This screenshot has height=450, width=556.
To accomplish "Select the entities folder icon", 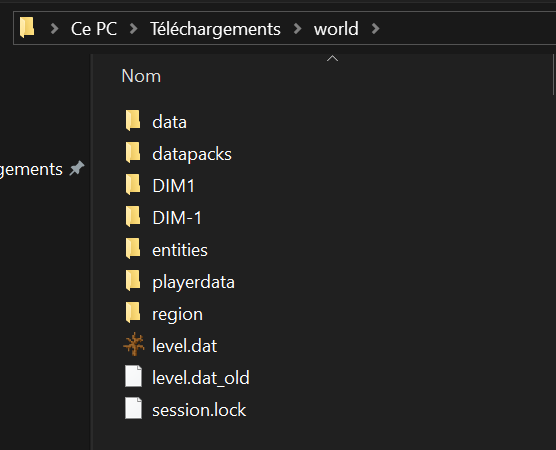I will click(133, 248).
